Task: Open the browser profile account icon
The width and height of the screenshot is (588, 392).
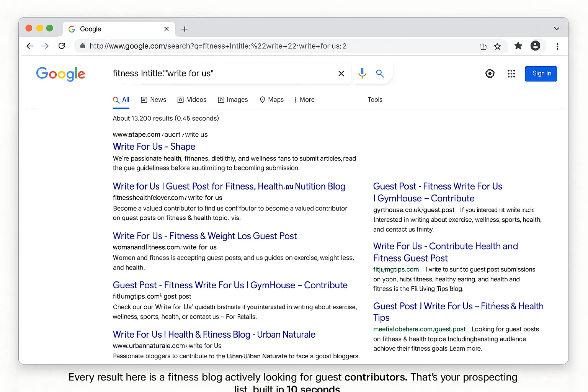Action: 535,46
